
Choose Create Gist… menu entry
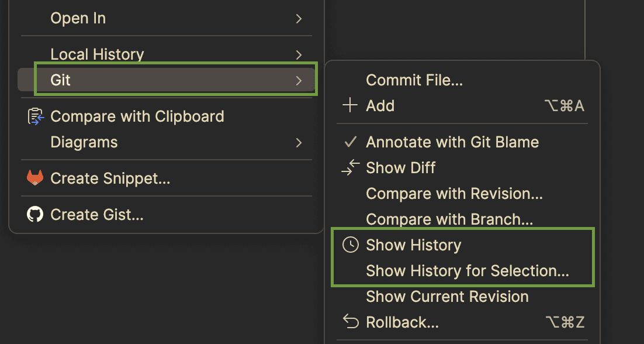click(97, 215)
